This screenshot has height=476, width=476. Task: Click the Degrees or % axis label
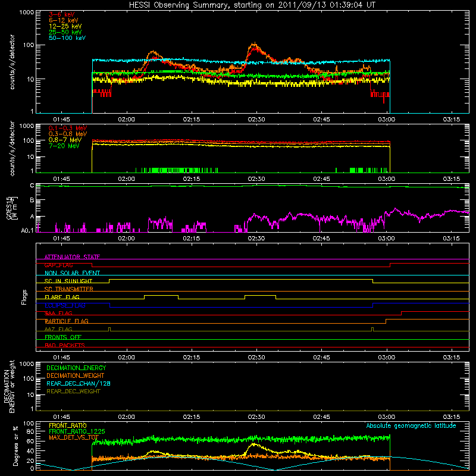[x=15, y=445]
